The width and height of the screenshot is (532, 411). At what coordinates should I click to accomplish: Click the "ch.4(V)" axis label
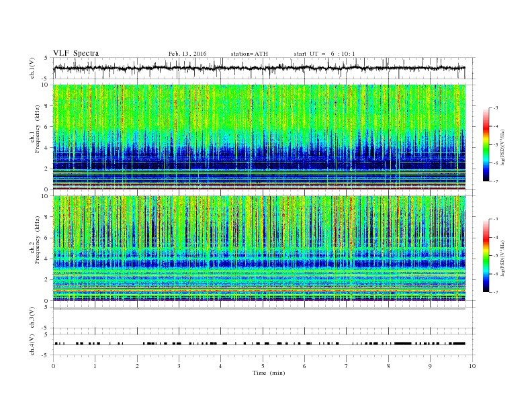32,345
